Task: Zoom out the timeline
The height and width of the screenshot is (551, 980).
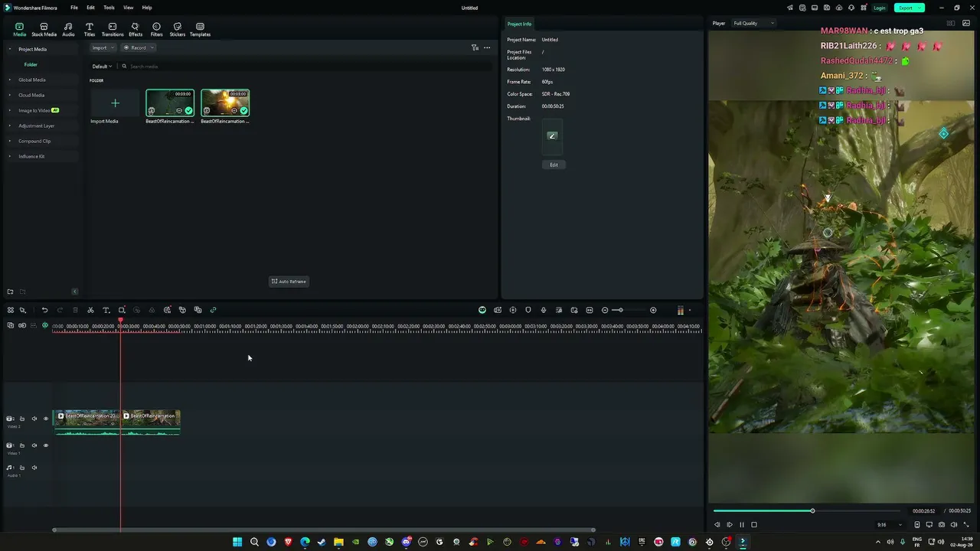Action: coord(605,310)
